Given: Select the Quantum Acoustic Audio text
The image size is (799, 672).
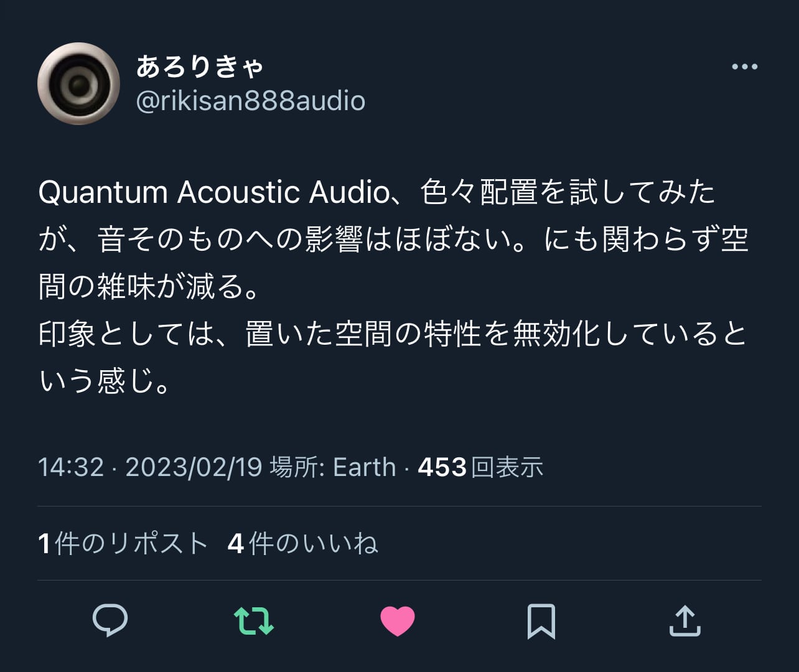Looking at the screenshot, I should [x=213, y=192].
